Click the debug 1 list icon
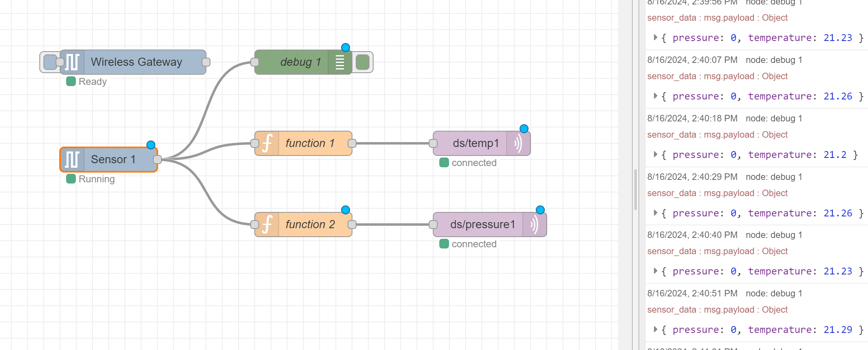 point(340,62)
